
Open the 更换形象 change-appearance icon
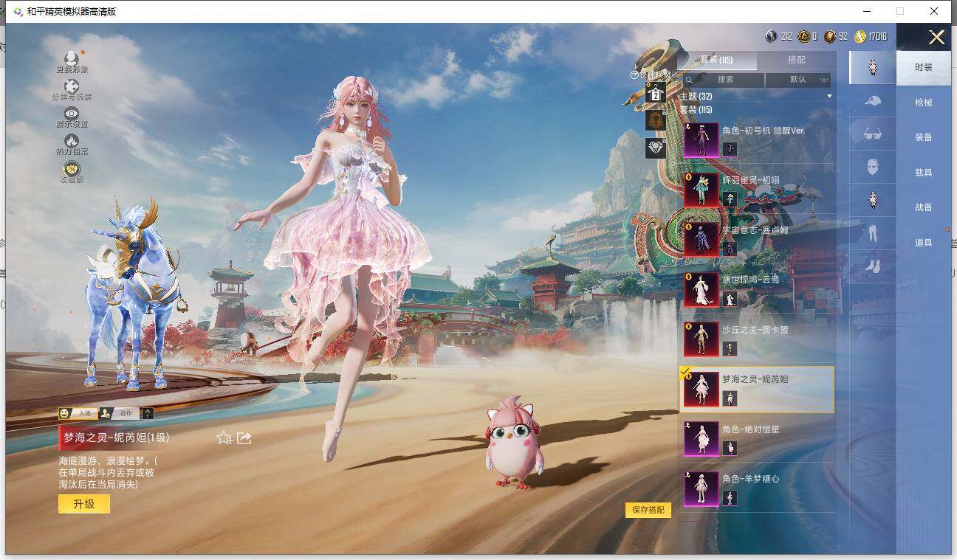point(72,58)
